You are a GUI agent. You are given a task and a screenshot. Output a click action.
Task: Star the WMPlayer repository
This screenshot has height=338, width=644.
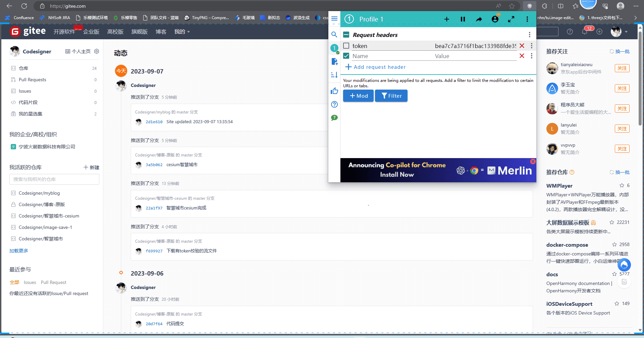[622, 185]
